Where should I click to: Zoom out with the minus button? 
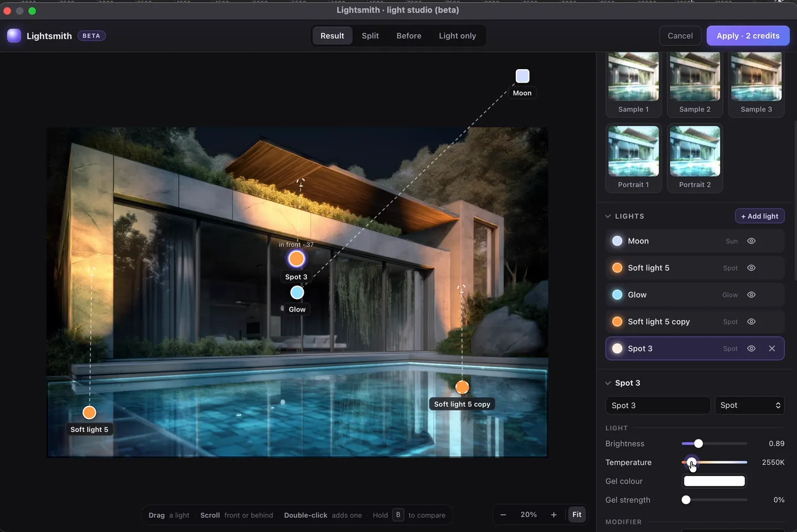pyautogui.click(x=503, y=515)
